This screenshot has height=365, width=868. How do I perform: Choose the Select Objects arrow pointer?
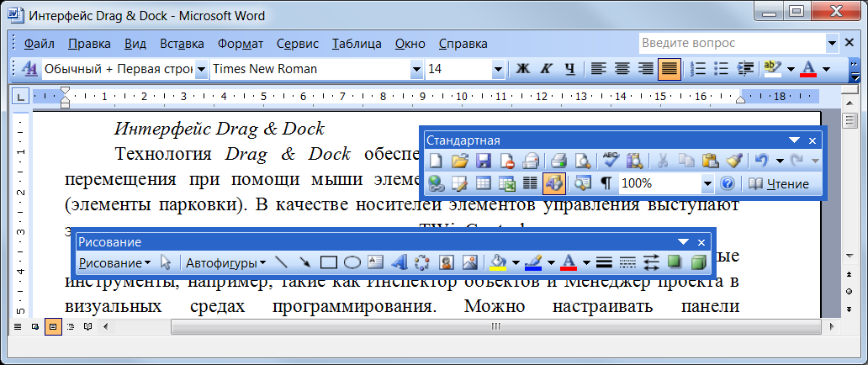pyautogui.click(x=165, y=262)
